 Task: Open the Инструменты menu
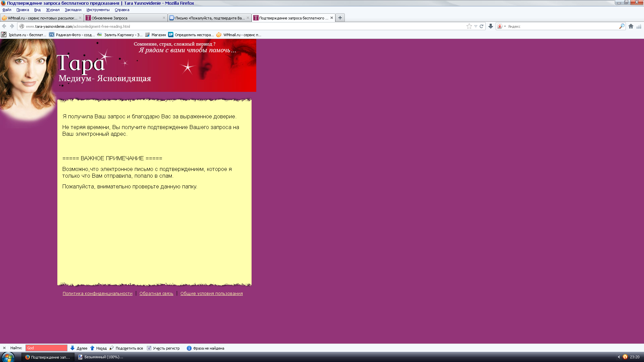tap(98, 10)
